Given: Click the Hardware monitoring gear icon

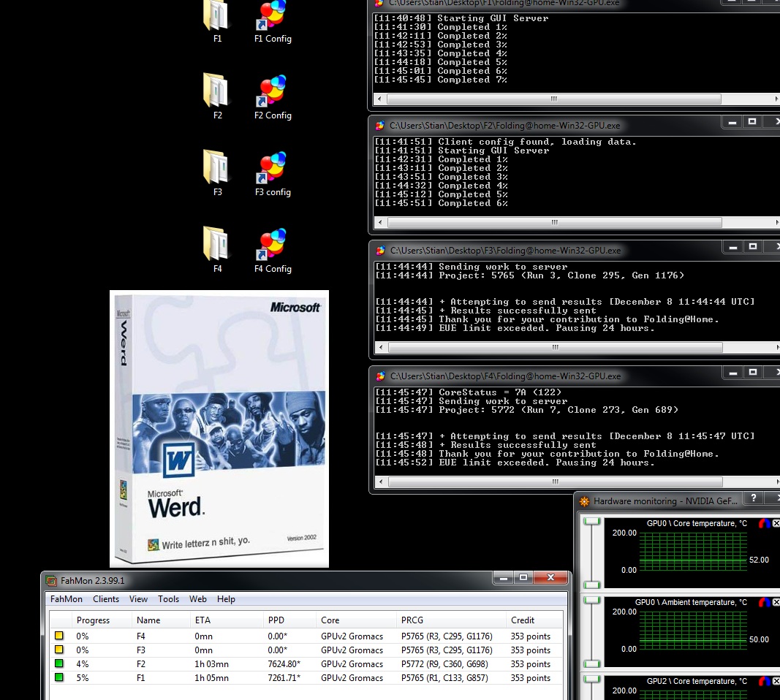Looking at the screenshot, I should pyautogui.click(x=585, y=501).
